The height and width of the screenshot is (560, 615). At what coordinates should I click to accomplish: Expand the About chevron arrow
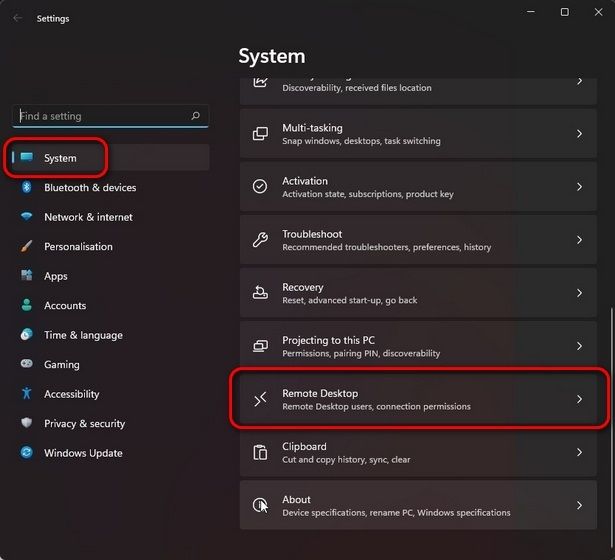pos(579,505)
